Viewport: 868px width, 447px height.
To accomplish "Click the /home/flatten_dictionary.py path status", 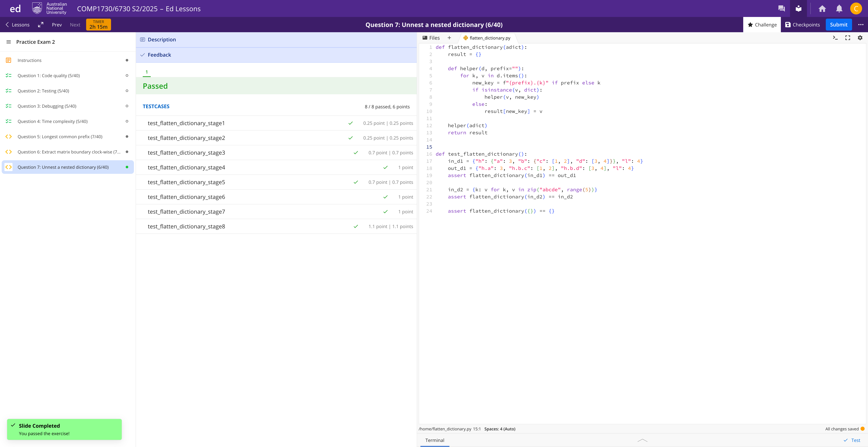I will (x=445, y=429).
